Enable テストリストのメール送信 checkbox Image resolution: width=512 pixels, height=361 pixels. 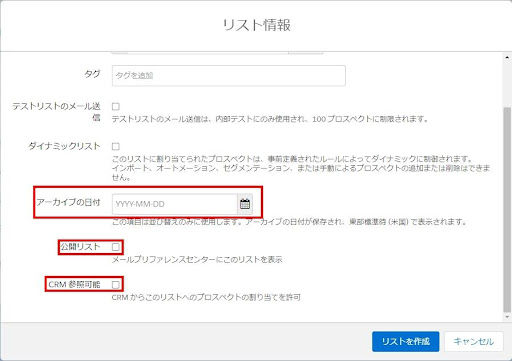[116, 107]
